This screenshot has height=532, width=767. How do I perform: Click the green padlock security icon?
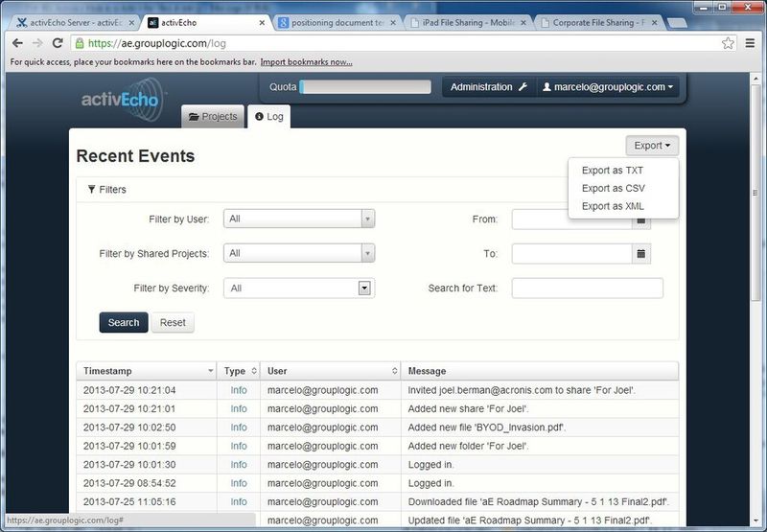[x=80, y=43]
